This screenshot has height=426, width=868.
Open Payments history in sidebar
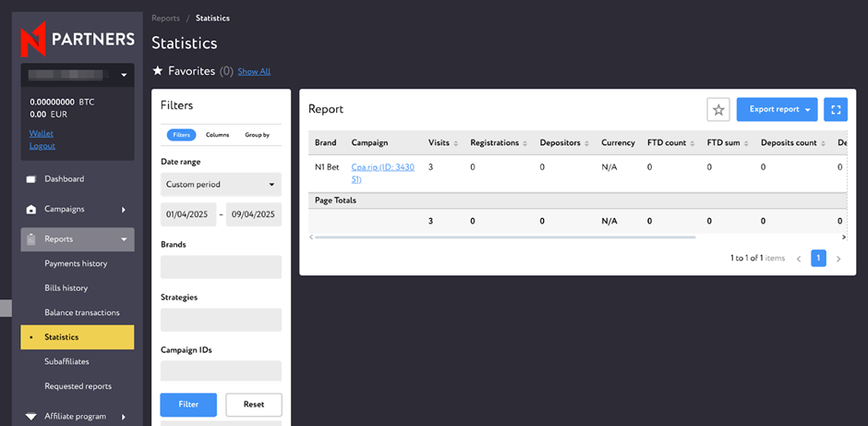click(76, 263)
